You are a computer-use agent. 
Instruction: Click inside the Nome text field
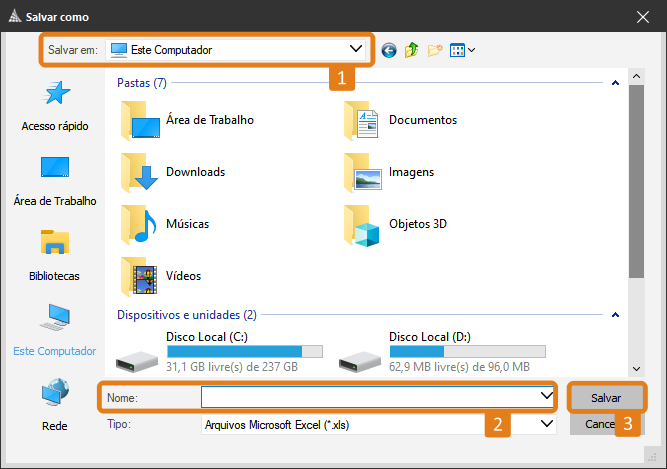(368, 397)
